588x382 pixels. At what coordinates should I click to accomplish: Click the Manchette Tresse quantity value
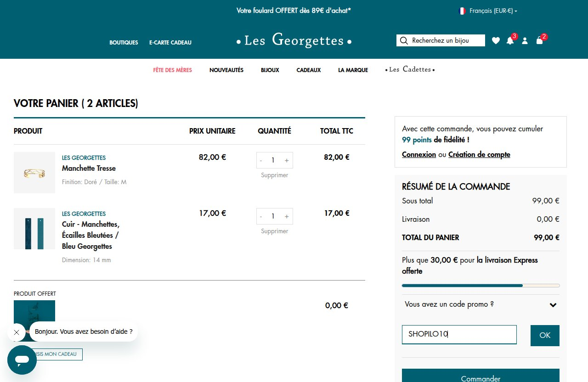(273, 160)
